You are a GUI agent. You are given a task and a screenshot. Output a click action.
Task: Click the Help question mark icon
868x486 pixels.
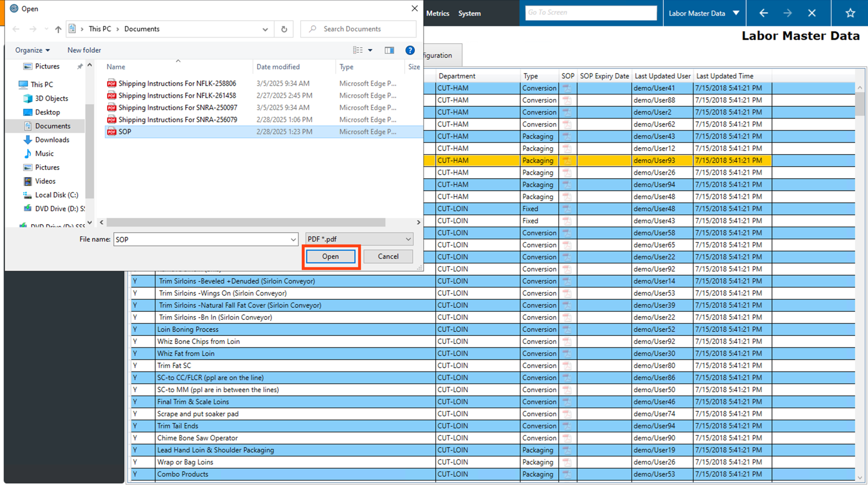410,50
